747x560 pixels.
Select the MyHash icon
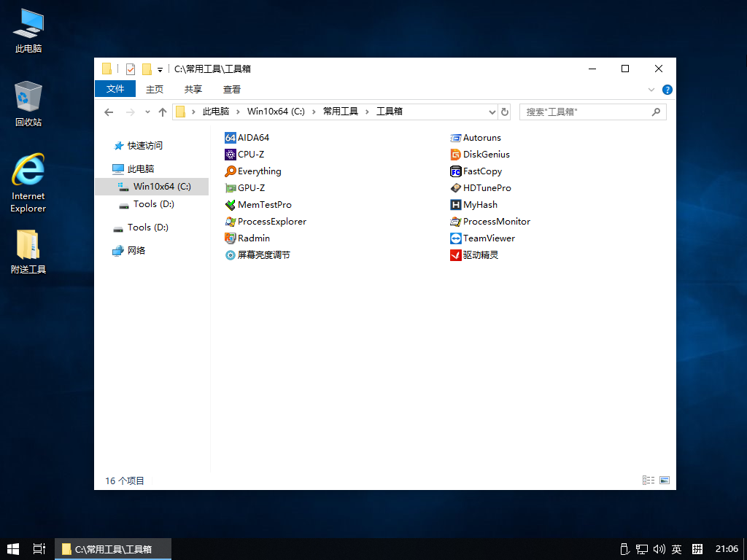(455, 205)
